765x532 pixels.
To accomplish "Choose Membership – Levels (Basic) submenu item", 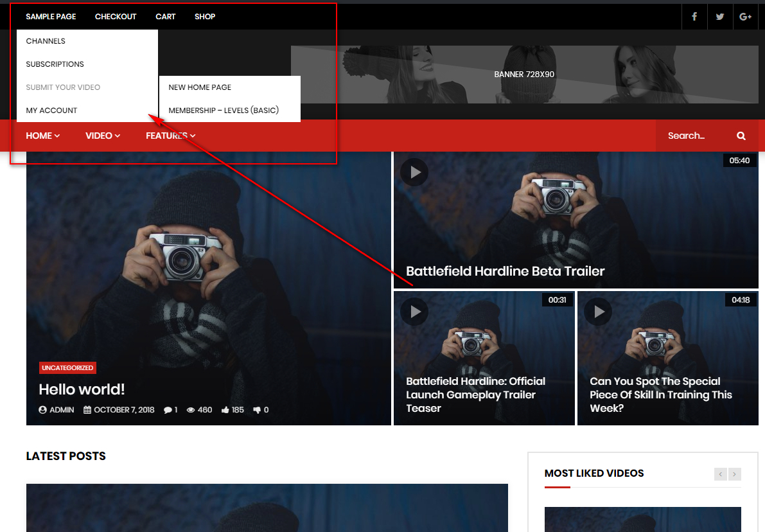I will (224, 111).
